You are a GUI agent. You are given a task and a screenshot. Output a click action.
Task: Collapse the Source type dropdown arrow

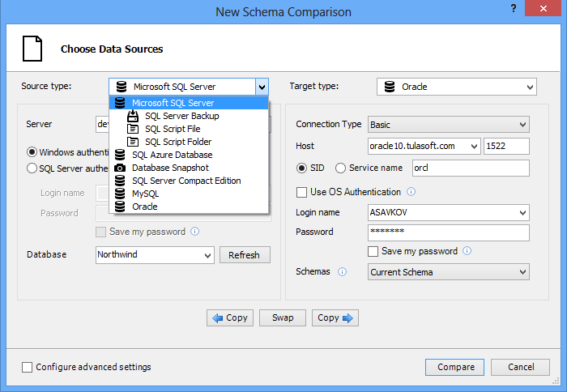coord(262,87)
